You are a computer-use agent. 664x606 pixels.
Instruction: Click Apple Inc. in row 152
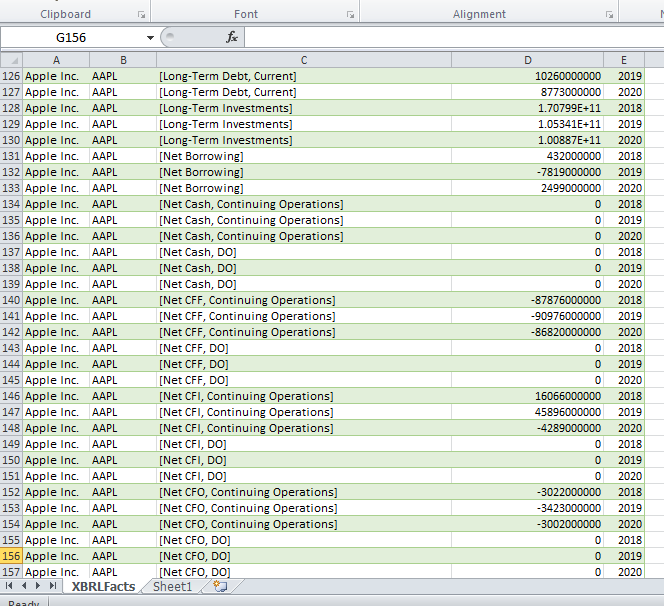[52, 492]
